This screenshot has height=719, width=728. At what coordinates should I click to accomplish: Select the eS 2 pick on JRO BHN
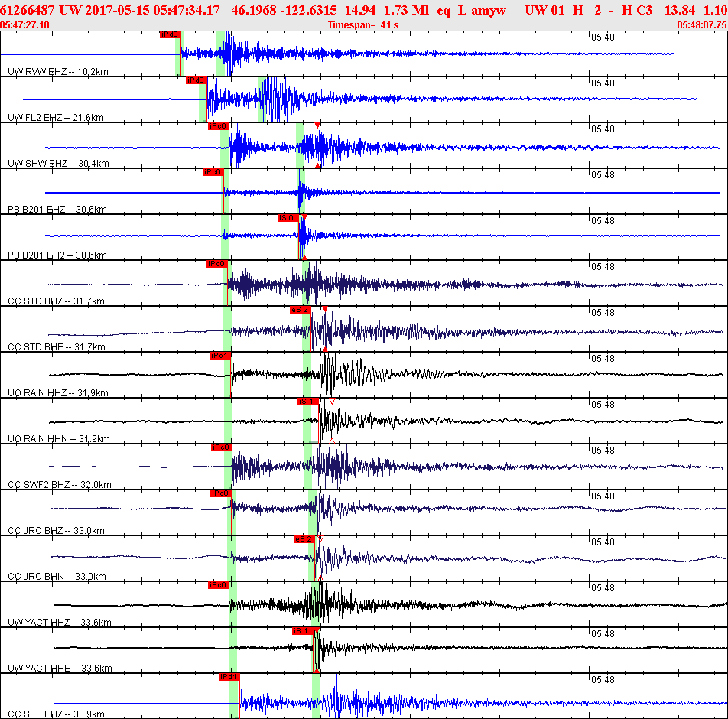(304, 539)
